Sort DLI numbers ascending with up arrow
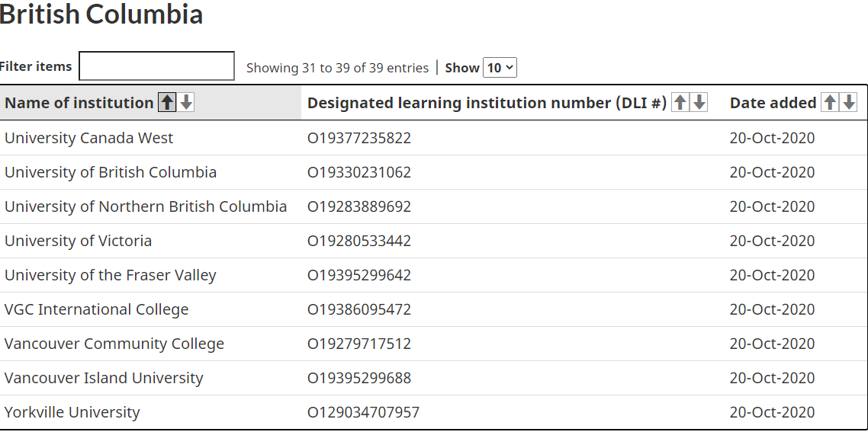This screenshot has width=868, height=432. click(680, 102)
